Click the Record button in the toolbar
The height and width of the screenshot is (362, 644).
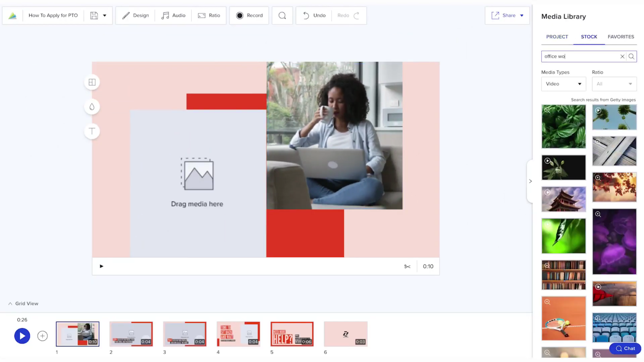click(x=249, y=15)
